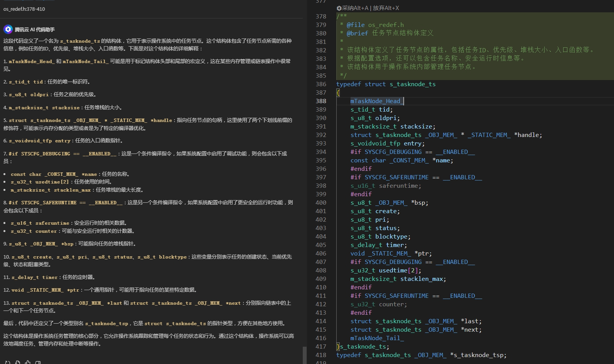Click 's_u8_t oldpri;' code line

click(x=375, y=118)
